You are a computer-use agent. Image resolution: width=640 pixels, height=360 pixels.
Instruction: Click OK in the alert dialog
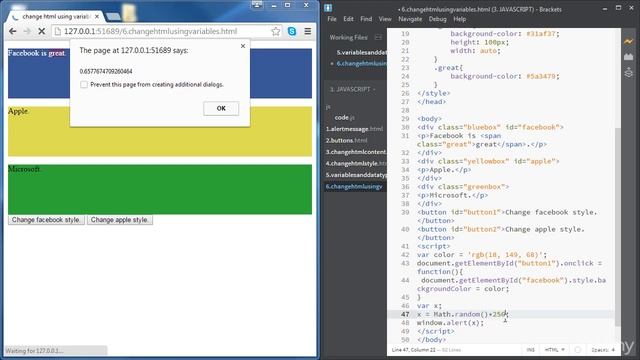pos(221,109)
